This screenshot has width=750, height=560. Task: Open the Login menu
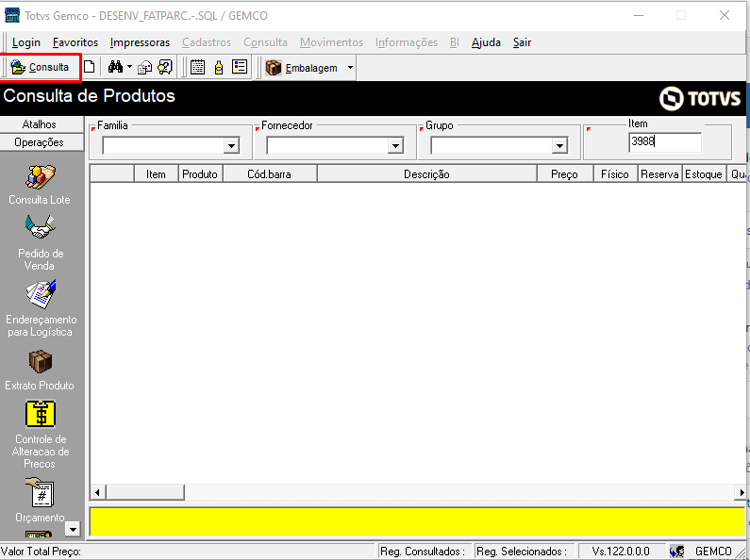point(25,42)
